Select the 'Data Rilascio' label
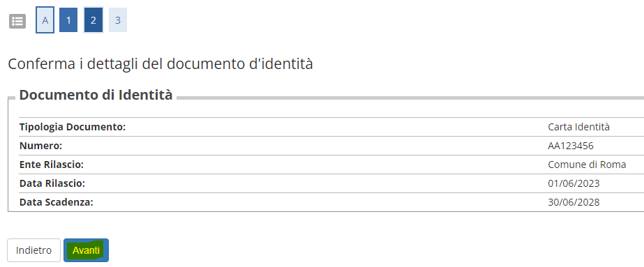The height and width of the screenshot is (267, 644). click(x=52, y=184)
